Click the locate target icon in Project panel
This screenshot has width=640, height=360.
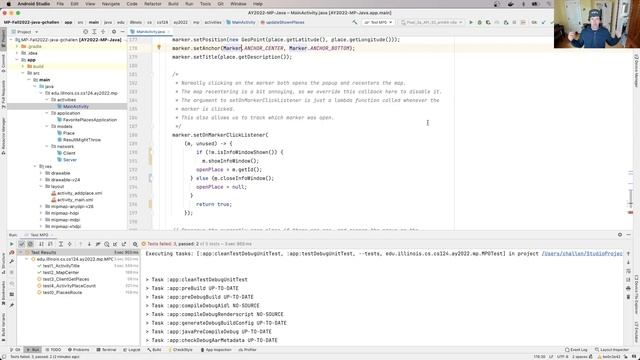tap(85, 31)
